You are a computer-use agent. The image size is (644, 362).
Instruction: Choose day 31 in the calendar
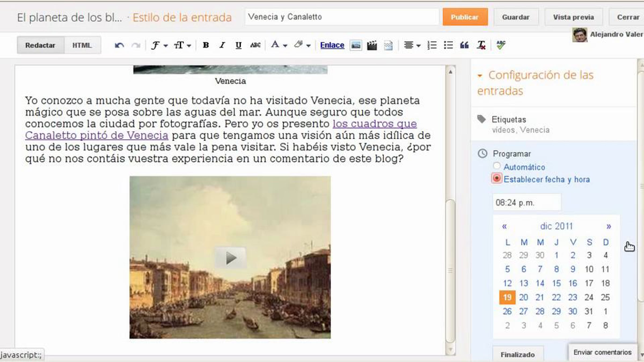click(x=589, y=311)
